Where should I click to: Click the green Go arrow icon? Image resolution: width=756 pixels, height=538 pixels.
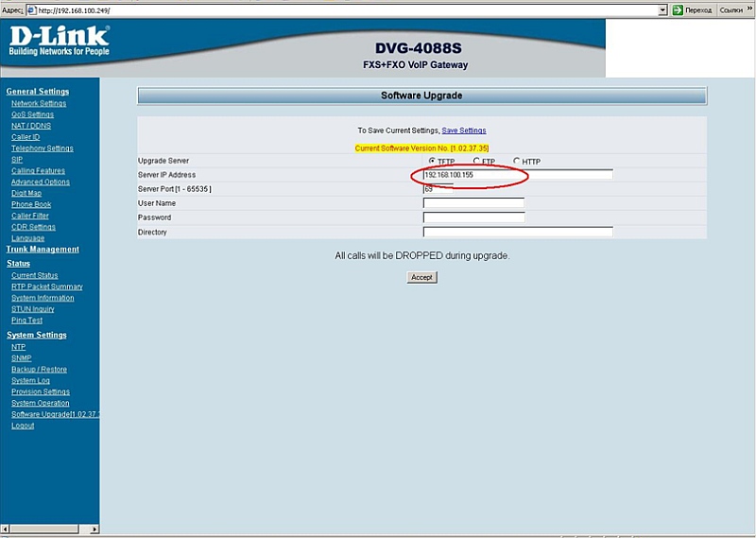coord(677,9)
